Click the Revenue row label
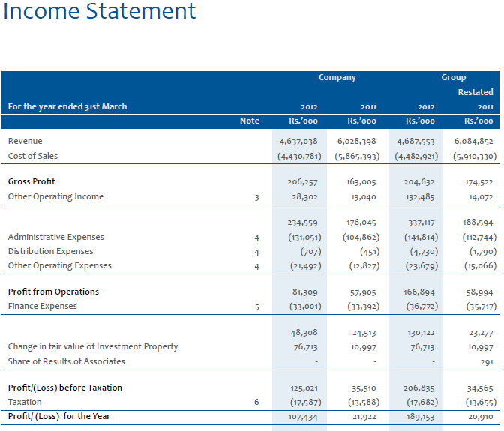Screen dimensions: 504x431 (25, 142)
